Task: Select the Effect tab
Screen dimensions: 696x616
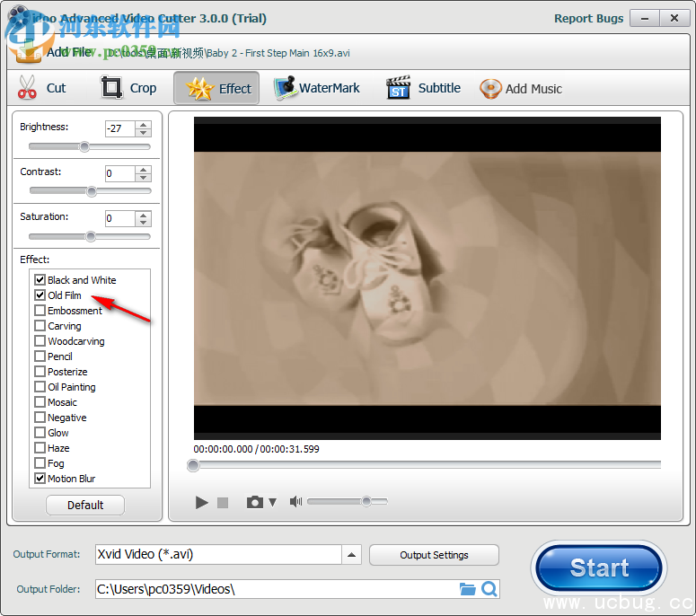Action: coord(216,88)
